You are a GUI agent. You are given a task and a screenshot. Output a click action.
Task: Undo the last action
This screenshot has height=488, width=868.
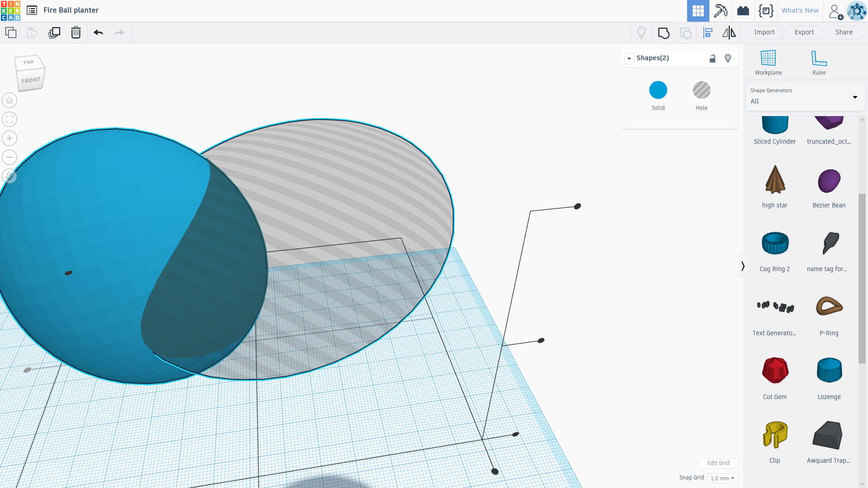(x=98, y=33)
